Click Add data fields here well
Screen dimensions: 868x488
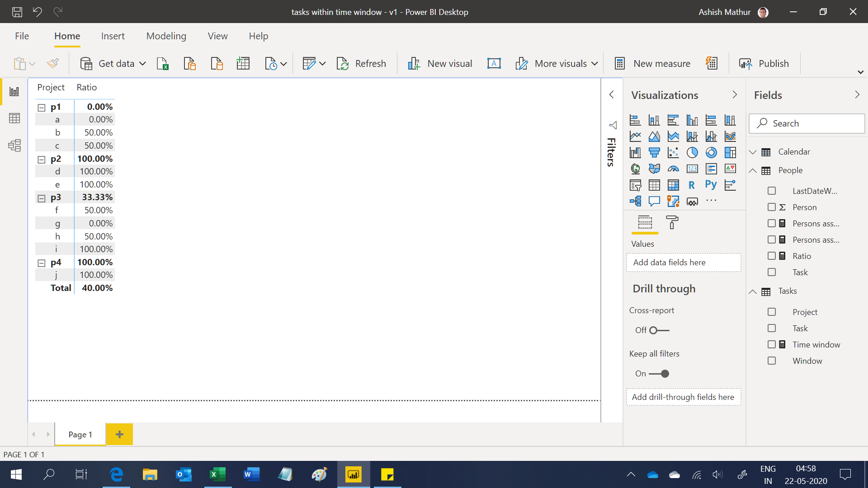(x=684, y=263)
